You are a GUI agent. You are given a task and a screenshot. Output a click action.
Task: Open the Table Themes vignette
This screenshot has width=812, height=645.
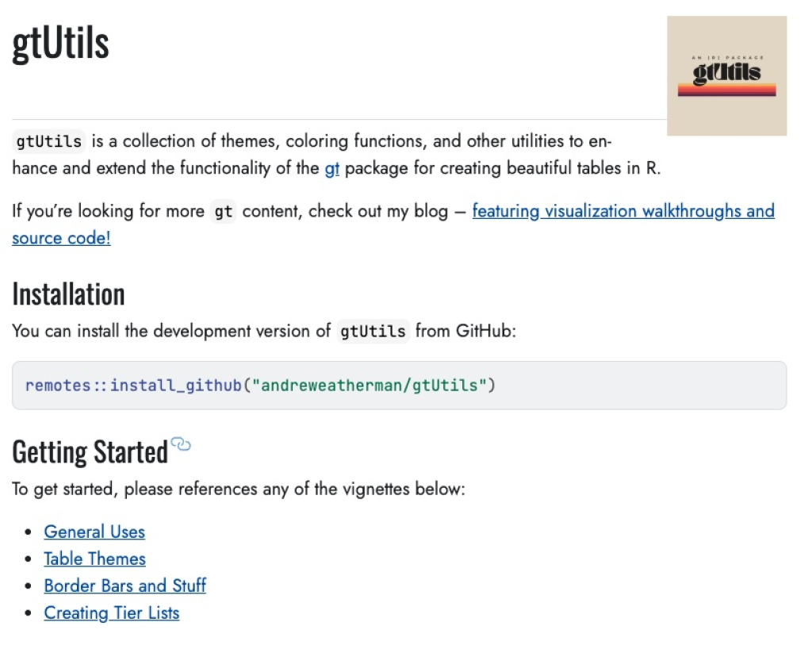[95, 559]
